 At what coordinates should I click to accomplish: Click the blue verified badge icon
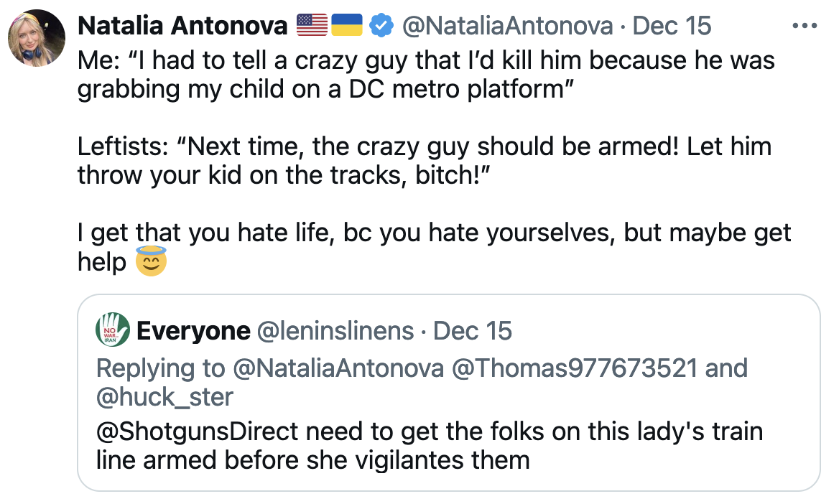(381, 26)
